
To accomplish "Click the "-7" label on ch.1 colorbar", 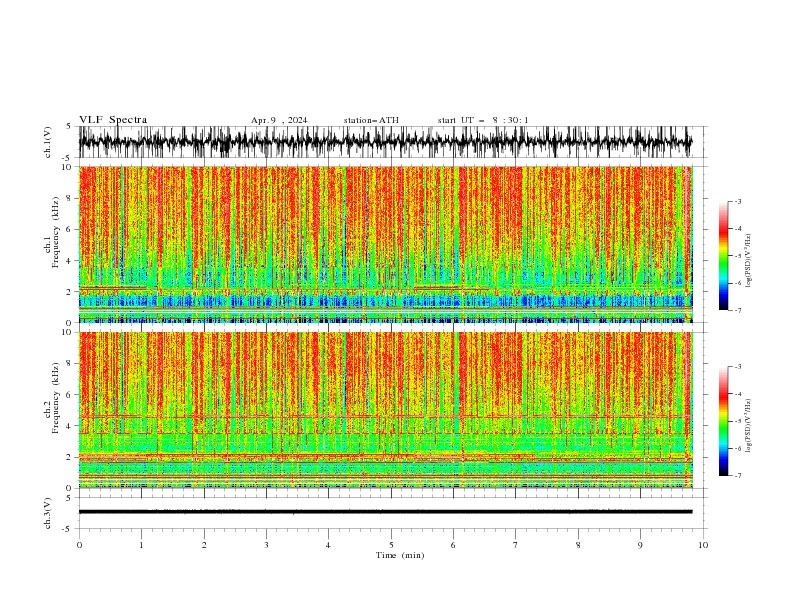I will (737, 310).
